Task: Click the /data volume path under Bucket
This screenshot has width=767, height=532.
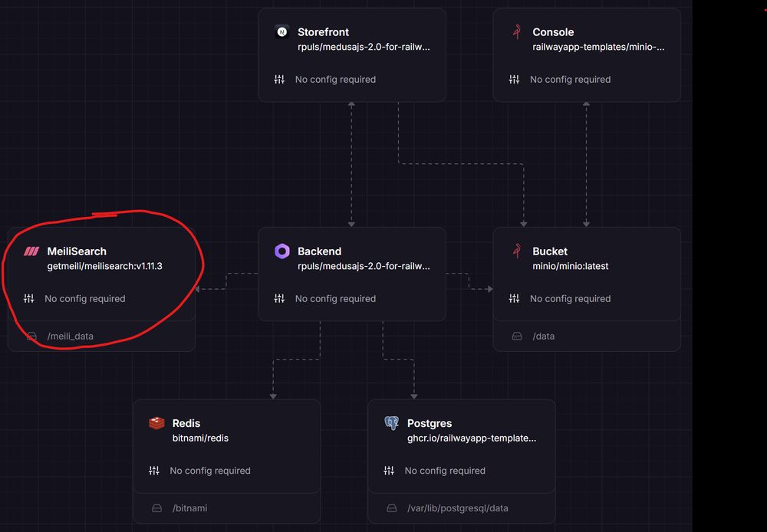Action: tap(544, 337)
